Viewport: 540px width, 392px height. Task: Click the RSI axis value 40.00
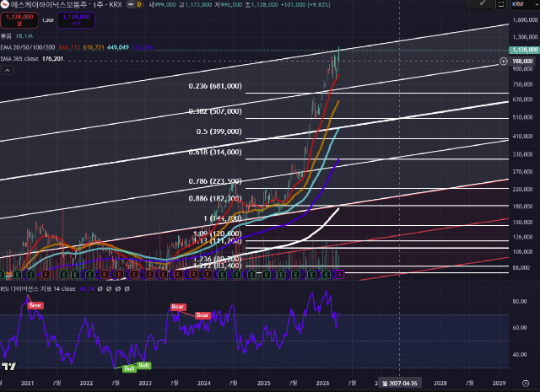click(520, 355)
